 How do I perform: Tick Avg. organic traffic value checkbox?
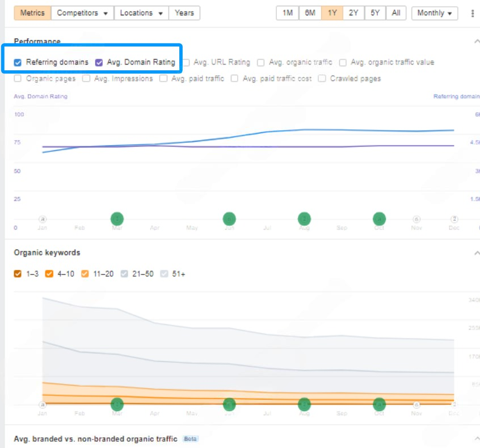[343, 62]
